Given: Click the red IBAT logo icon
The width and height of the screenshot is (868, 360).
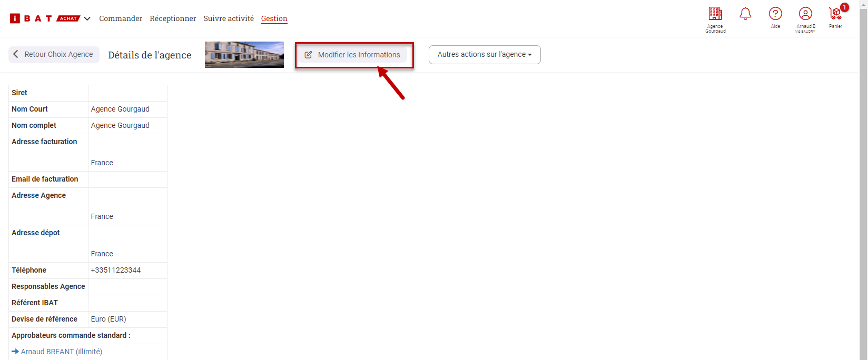Looking at the screenshot, I should pyautogui.click(x=15, y=18).
